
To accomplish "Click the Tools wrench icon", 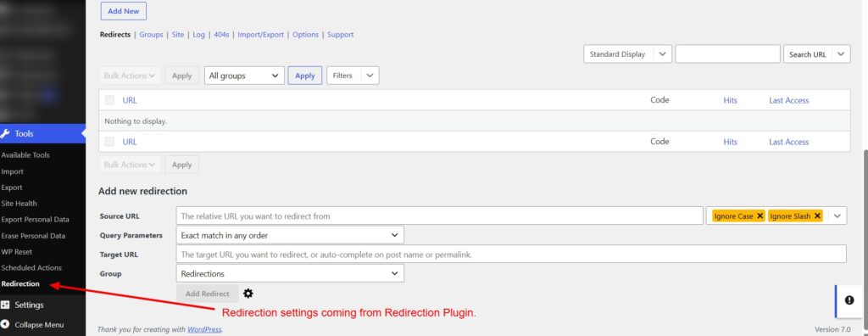I will [x=6, y=133].
